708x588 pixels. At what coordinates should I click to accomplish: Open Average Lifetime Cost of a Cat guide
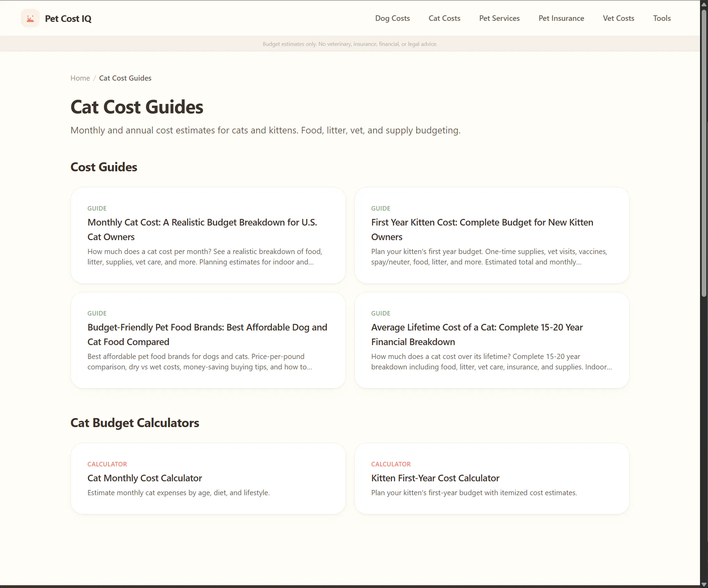point(477,335)
